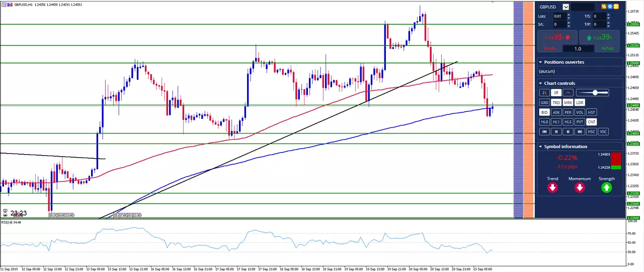The image size is (644, 272).
Task: Open the GBPUSD symbol dropdown
Action: point(566,7)
